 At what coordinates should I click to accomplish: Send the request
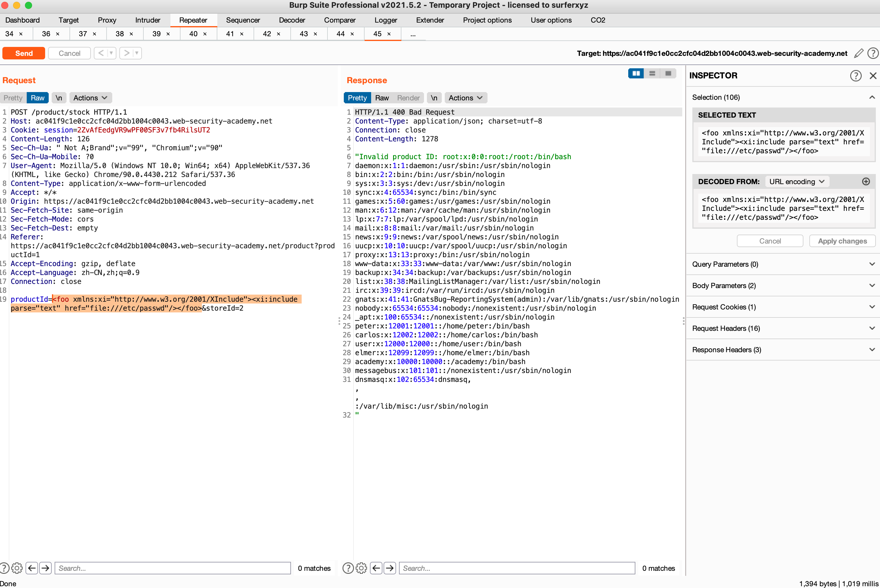(24, 53)
